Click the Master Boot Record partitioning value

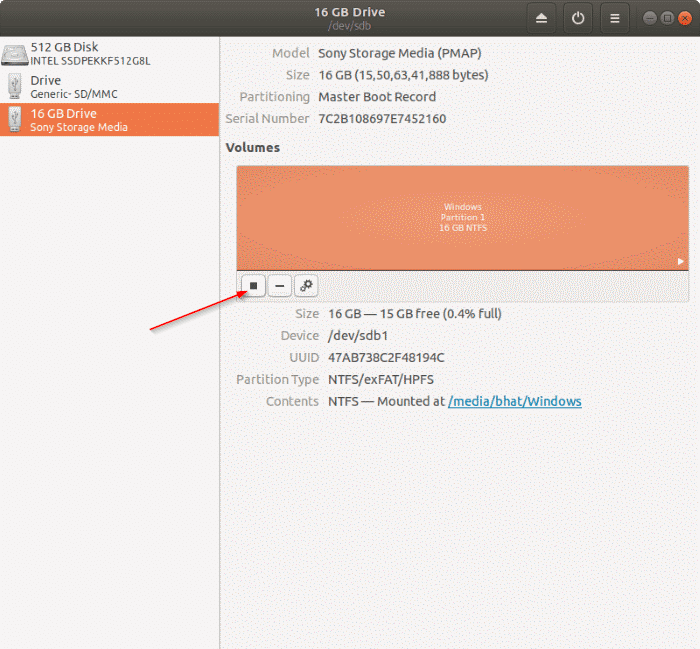pos(377,97)
